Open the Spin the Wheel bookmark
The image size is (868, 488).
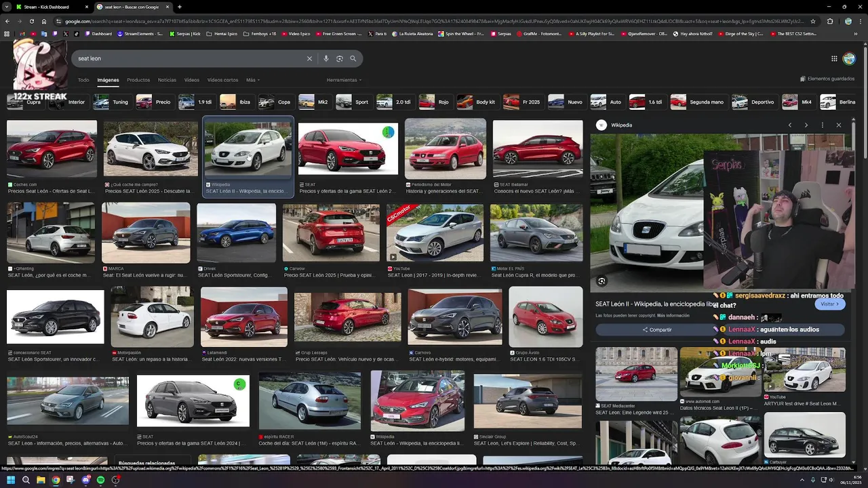coord(461,33)
